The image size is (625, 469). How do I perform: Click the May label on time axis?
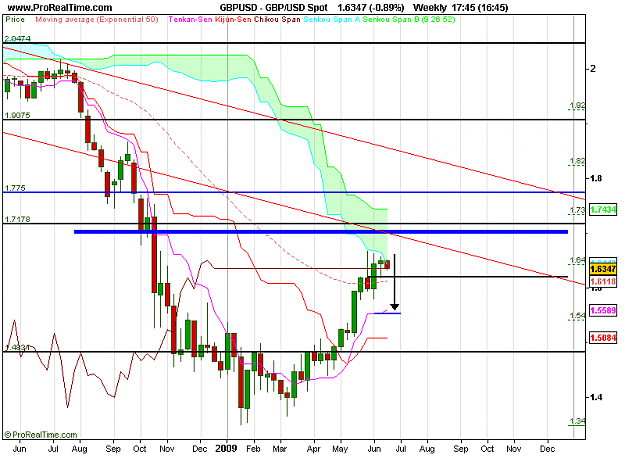click(x=340, y=449)
